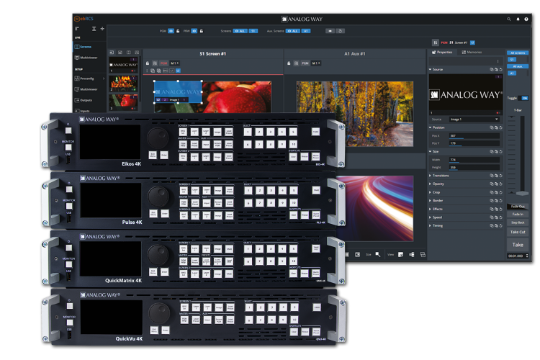Click the grid icon beside the Screen #1 lock

[155, 63]
